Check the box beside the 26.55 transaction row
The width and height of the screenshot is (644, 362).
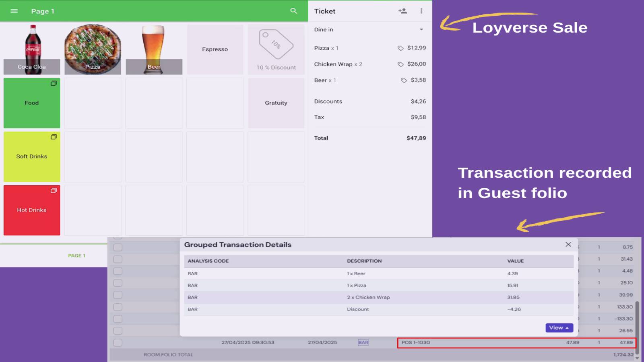click(x=118, y=331)
